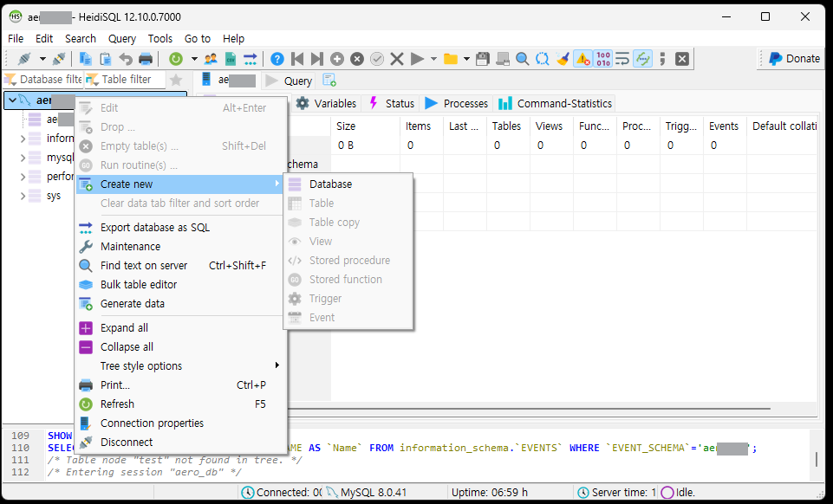Expand the performance_schema tree node

(23, 177)
